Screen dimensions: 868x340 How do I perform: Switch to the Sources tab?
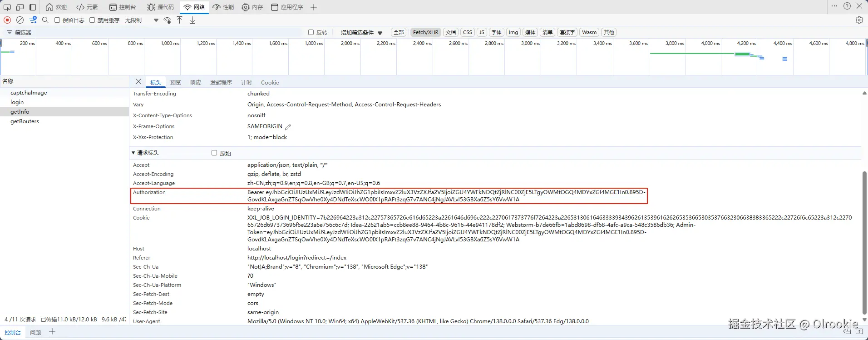point(161,7)
